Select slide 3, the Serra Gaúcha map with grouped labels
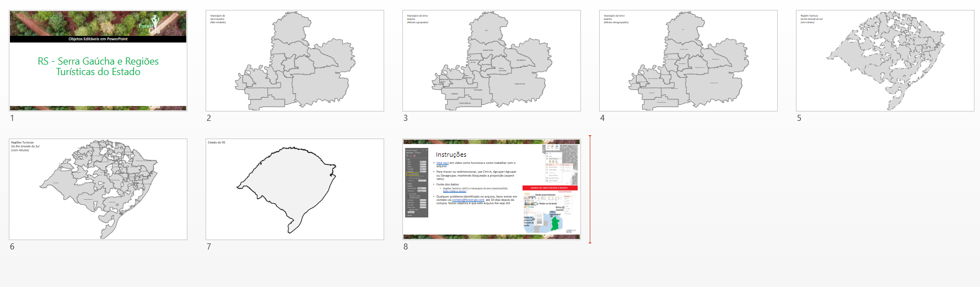The height and width of the screenshot is (287, 980). (x=492, y=61)
